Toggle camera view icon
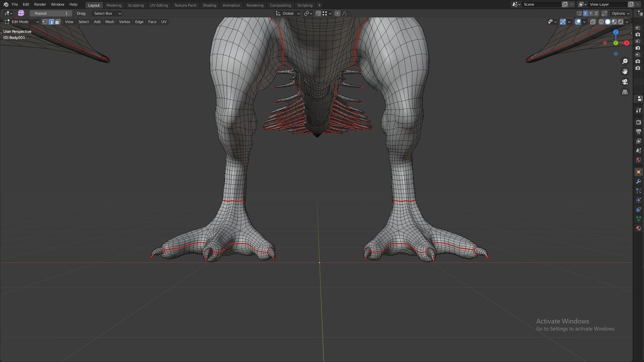This screenshot has height=362, width=644. pos(625,82)
